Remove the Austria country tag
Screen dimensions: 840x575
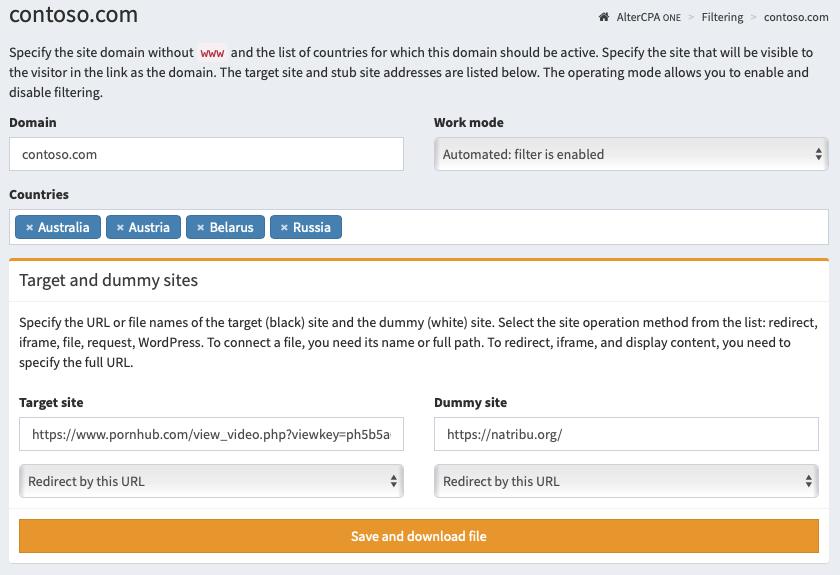click(120, 228)
